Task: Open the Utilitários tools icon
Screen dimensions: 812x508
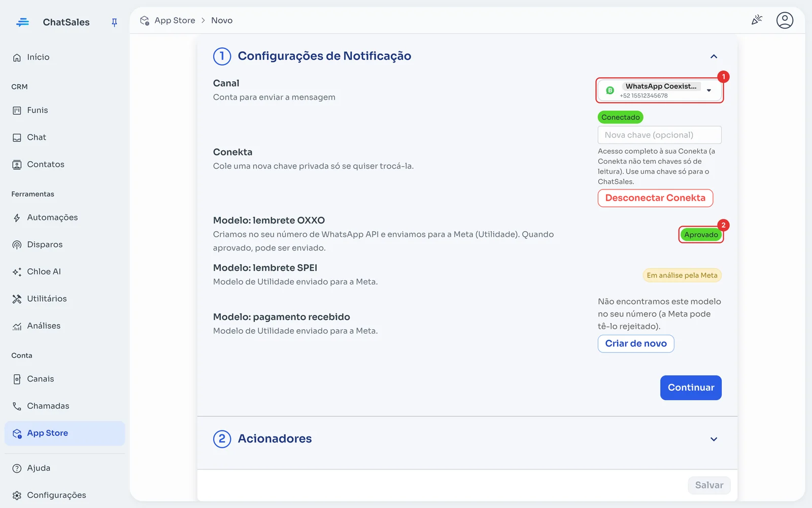Action: pos(17,299)
